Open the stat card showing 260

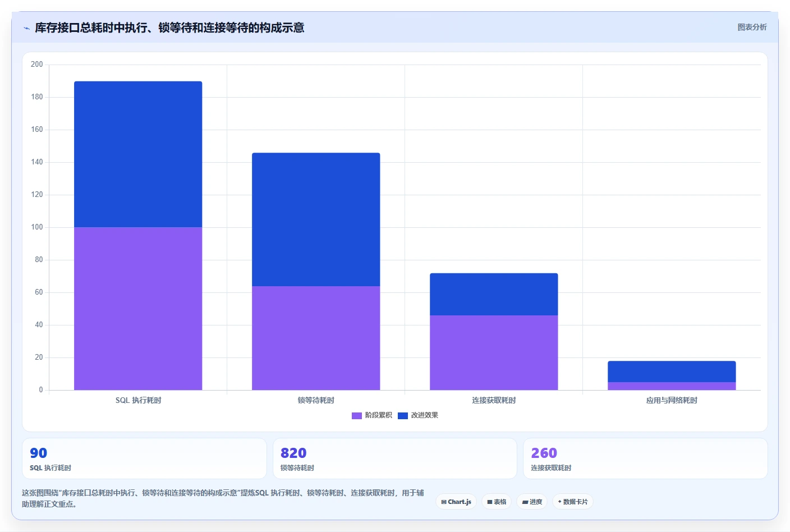645,458
